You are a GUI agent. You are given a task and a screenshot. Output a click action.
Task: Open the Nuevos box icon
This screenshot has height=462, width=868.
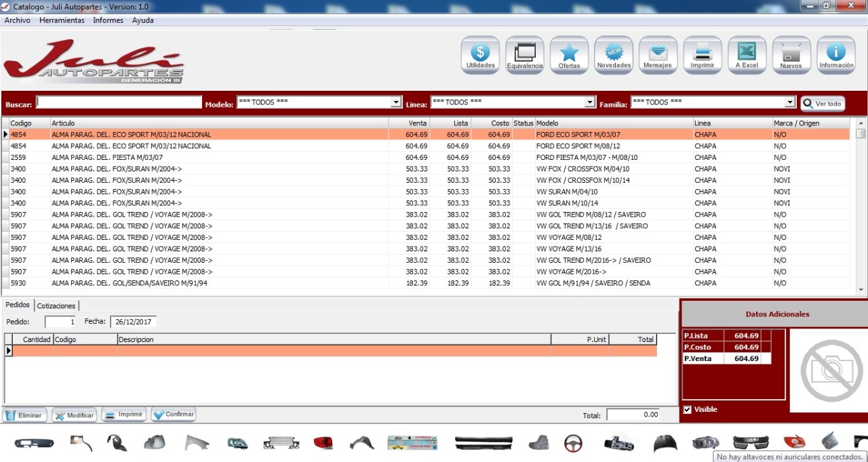tap(791, 56)
